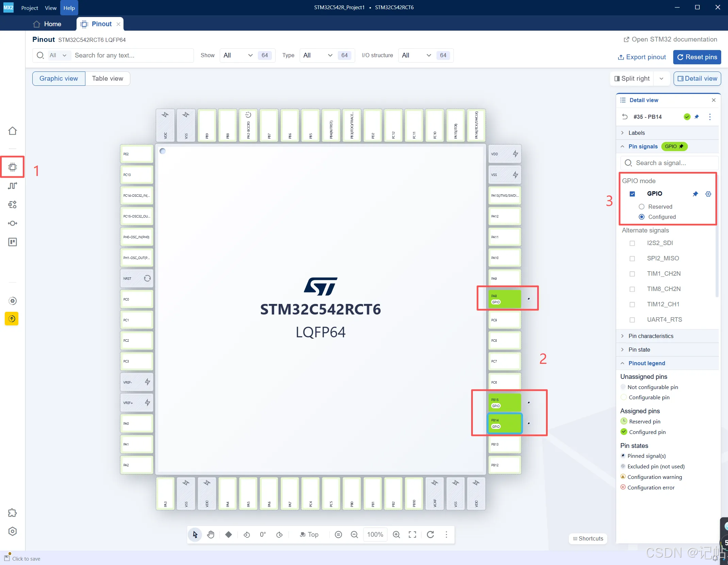
Task: Open the View menu
Action: tap(51, 8)
